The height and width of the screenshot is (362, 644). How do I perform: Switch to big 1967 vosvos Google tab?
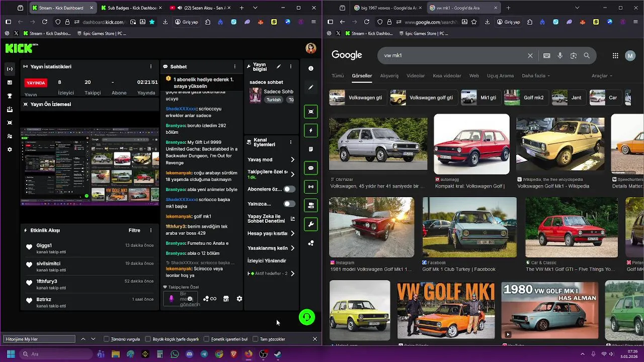(387, 8)
